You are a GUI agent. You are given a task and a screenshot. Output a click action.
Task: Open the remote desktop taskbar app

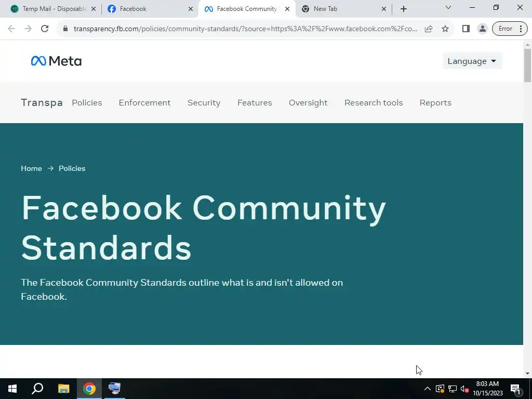tap(114, 389)
